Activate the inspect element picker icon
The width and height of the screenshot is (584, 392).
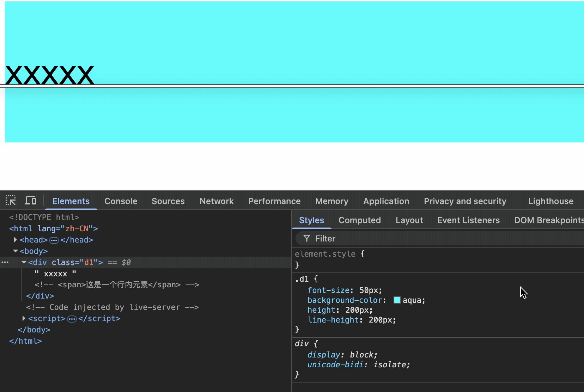[x=11, y=201]
